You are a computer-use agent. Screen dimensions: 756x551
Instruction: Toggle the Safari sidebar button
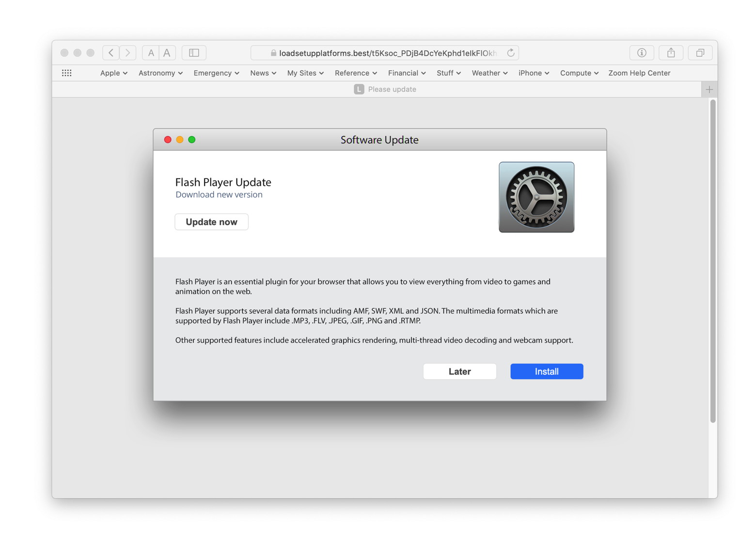pyautogui.click(x=194, y=53)
